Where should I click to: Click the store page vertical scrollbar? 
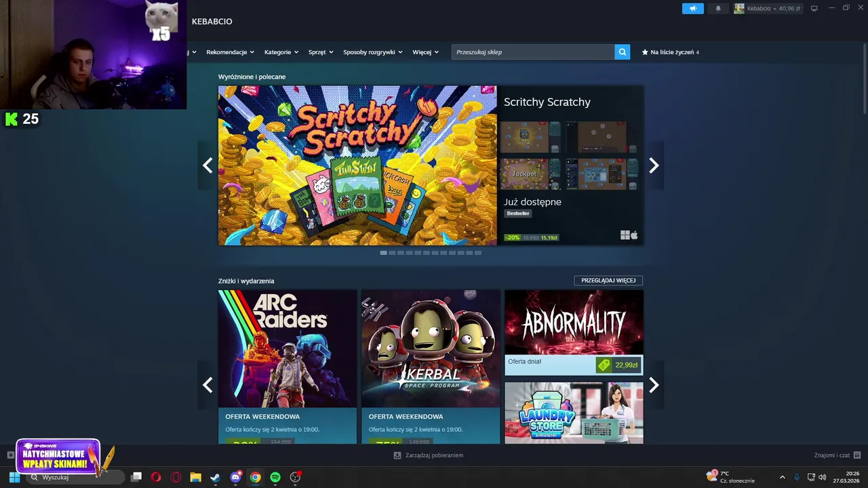pos(864,78)
